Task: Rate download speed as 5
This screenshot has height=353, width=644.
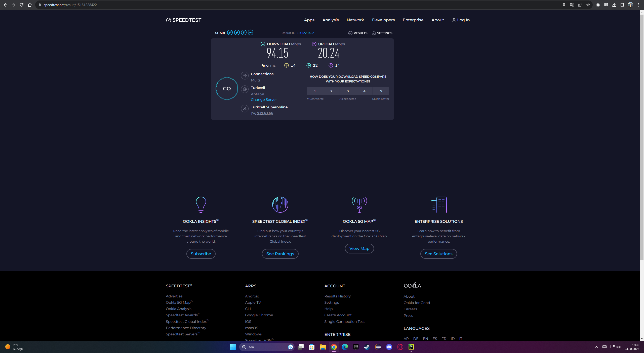Action: click(381, 91)
